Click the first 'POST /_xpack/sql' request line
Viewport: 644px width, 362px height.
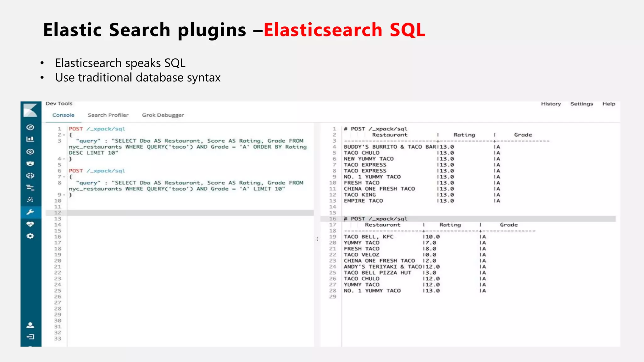[97, 129]
